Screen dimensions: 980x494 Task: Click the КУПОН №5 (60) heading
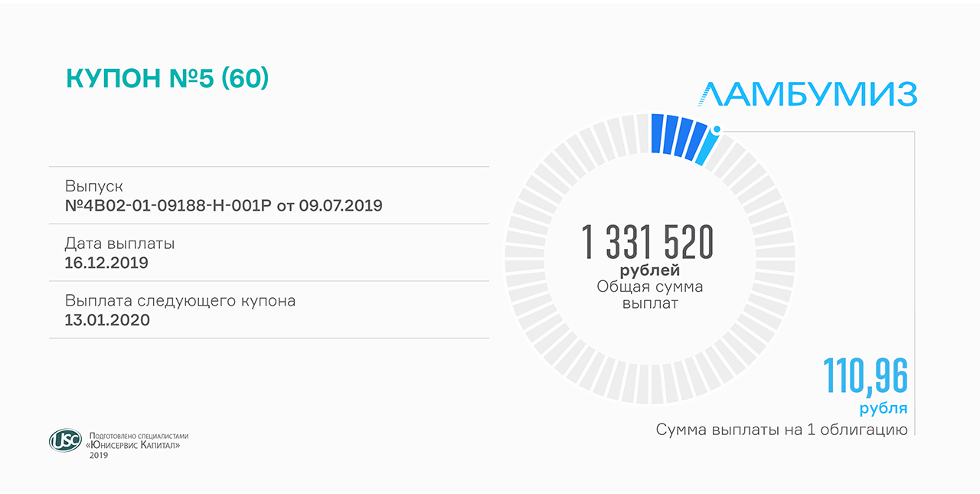(x=168, y=78)
